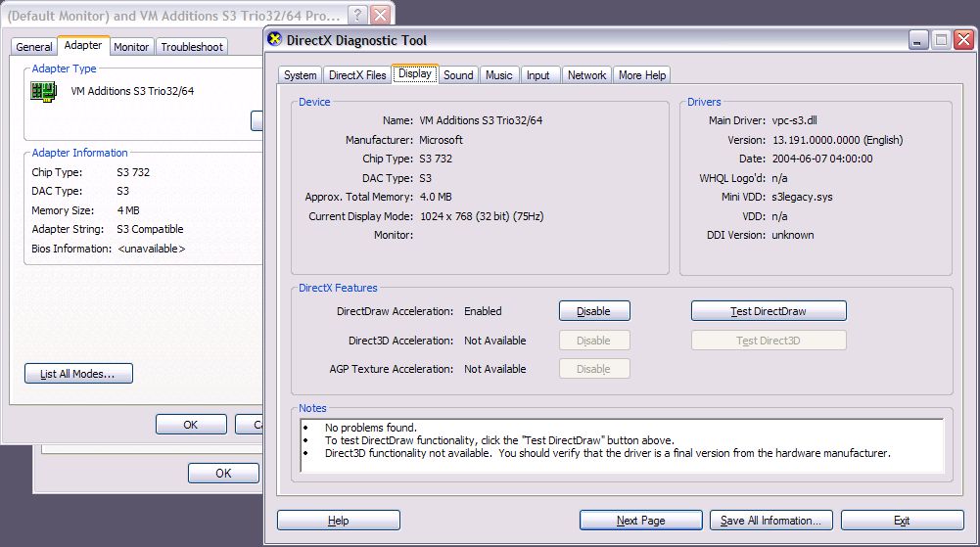This screenshot has height=547, width=980.
Task: Switch to the More Help tab
Action: [642, 75]
